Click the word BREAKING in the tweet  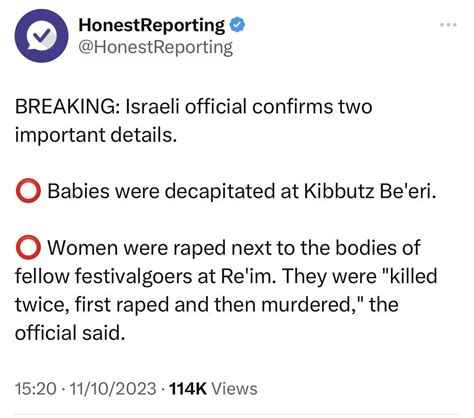point(65,107)
